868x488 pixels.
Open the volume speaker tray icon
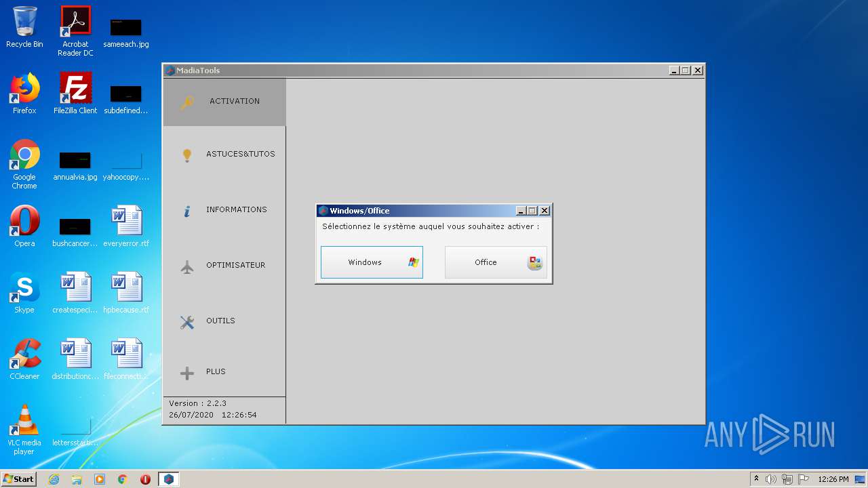(x=771, y=479)
